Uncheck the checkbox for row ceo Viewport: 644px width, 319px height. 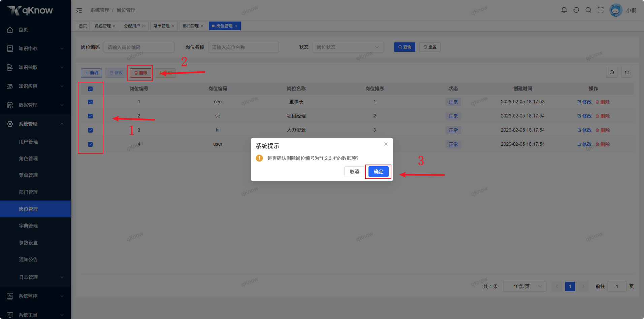90,102
